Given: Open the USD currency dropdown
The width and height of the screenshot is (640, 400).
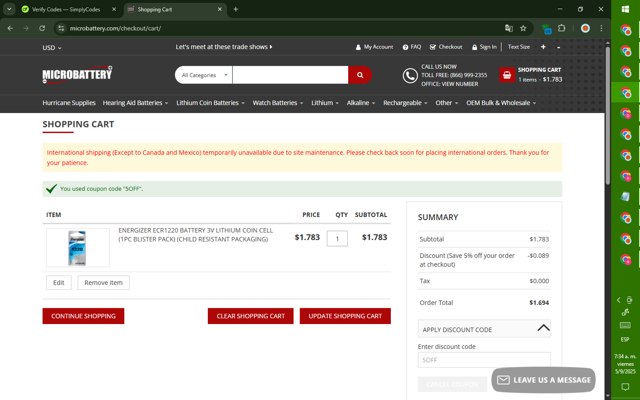Looking at the screenshot, I should click(x=52, y=48).
